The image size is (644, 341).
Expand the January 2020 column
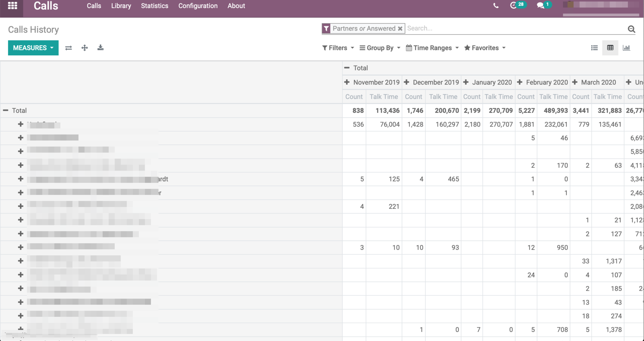[466, 82]
